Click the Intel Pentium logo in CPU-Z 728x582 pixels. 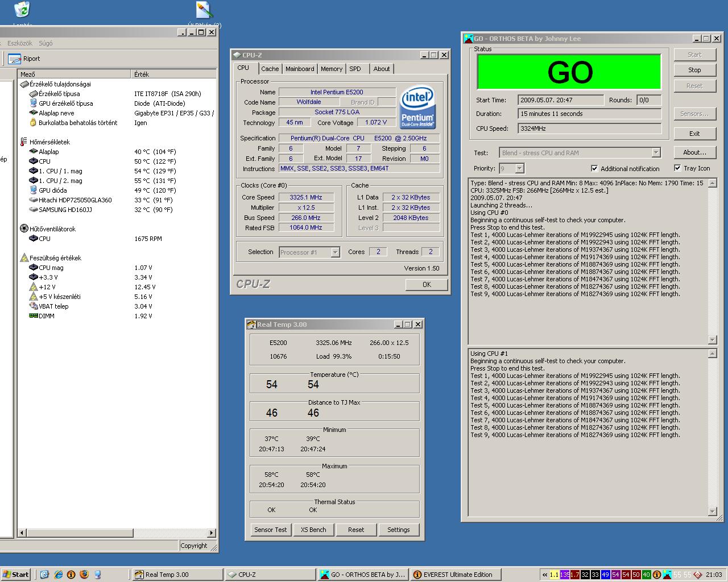tap(417, 107)
